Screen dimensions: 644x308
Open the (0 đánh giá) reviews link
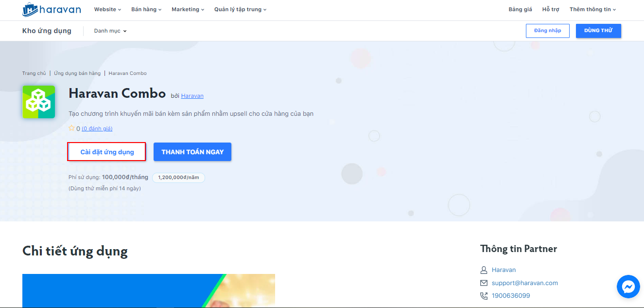coord(97,128)
